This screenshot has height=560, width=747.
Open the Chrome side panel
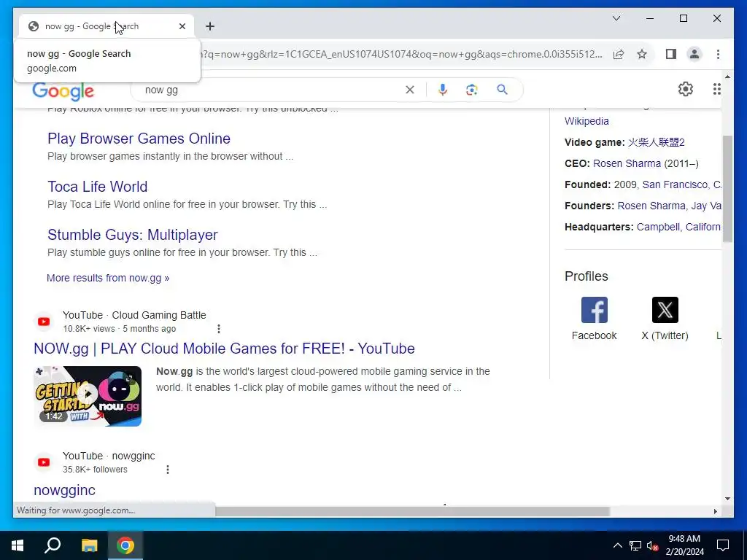pyautogui.click(x=671, y=54)
